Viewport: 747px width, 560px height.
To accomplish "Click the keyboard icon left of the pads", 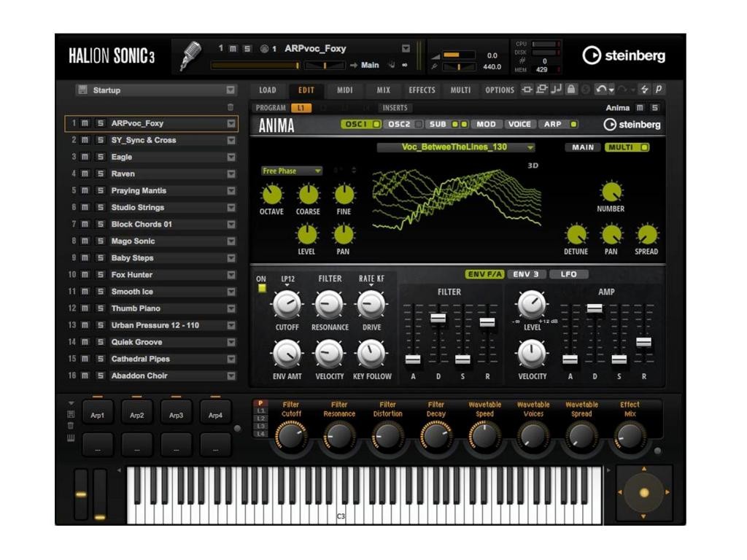I will coord(71,438).
